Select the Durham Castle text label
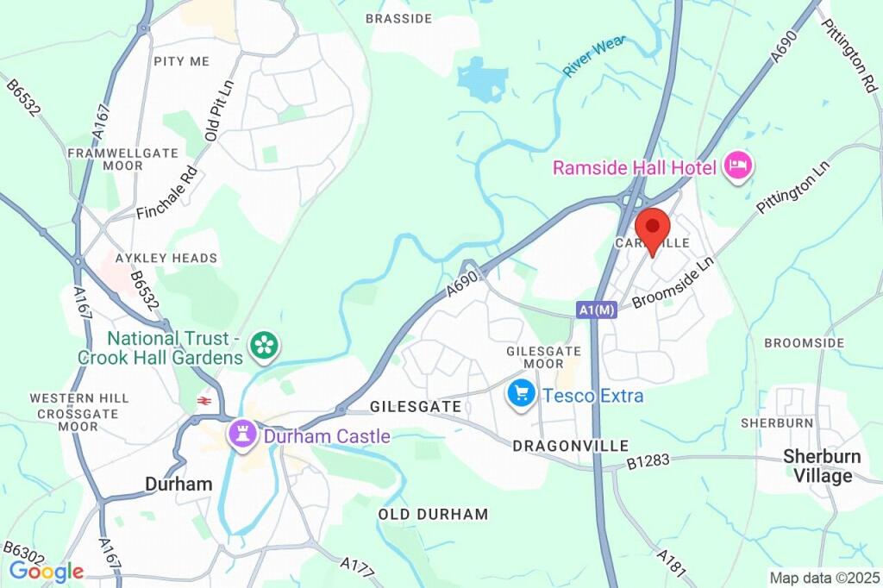Viewport: 883px width, 588px height. [327, 436]
